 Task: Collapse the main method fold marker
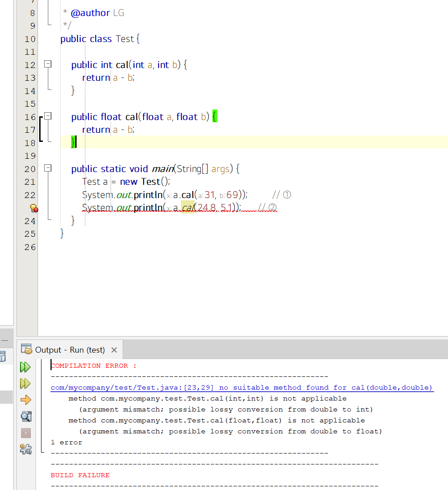point(48,168)
